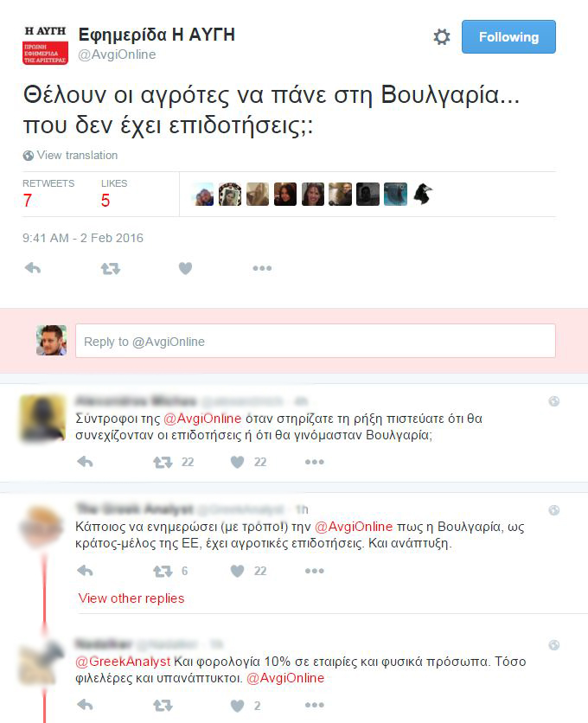This screenshot has width=588, height=723.
Task: Open the Εφημερίδα Η ΑΥΓΗ profile logo
Action: click(x=45, y=45)
